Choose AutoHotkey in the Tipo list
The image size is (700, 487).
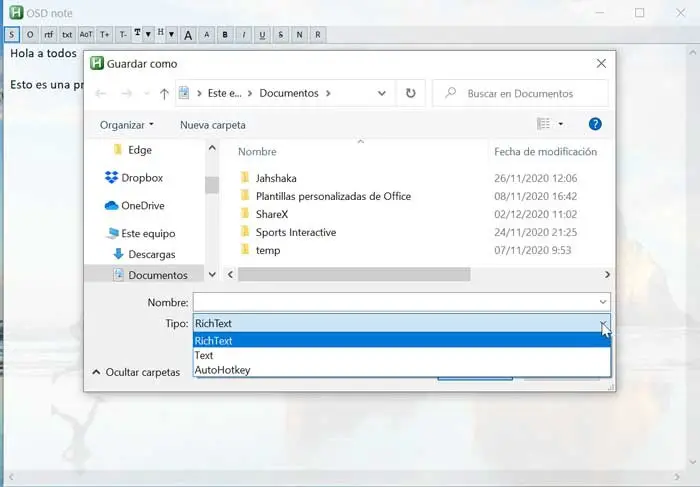(401, 370)
